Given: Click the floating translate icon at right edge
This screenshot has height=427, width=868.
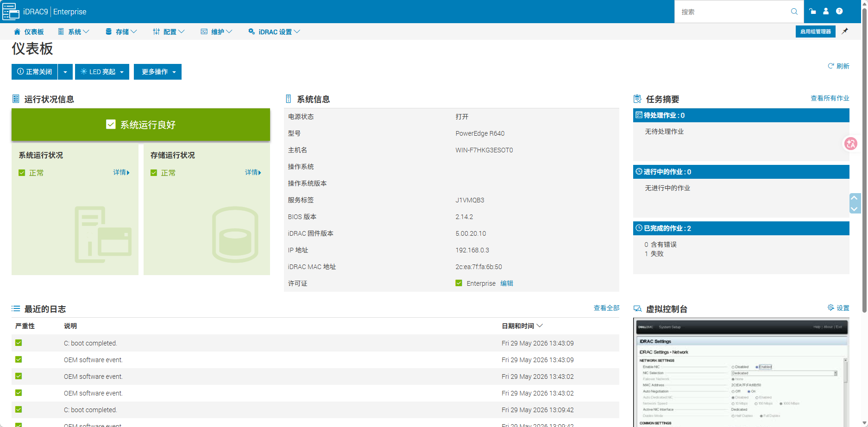Looking at the screenshot, I should pyautogui.click(x=850, y=144).
